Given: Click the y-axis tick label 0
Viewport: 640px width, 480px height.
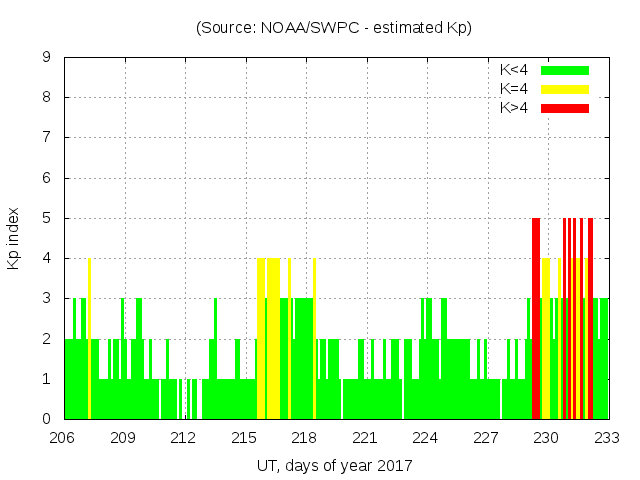Looking at the screenshot, I should [x=47, y=419].
